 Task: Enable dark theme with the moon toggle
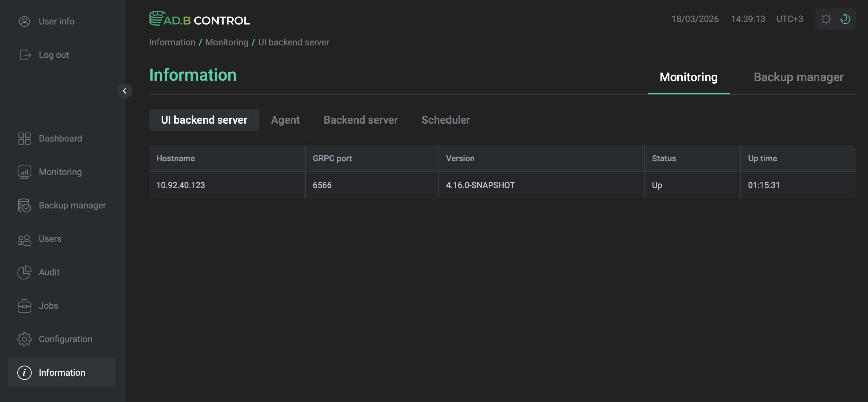coord(845,19)
